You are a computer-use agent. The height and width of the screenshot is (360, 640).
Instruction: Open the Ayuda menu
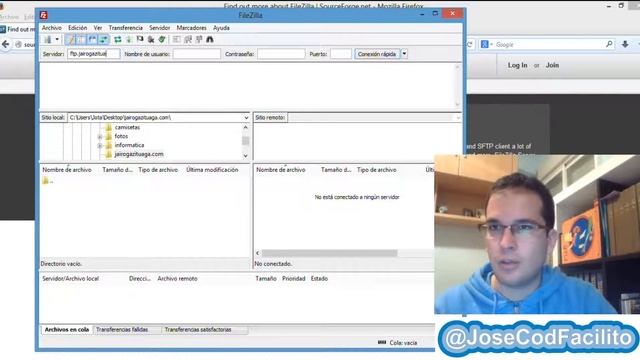tap(221, 28)
